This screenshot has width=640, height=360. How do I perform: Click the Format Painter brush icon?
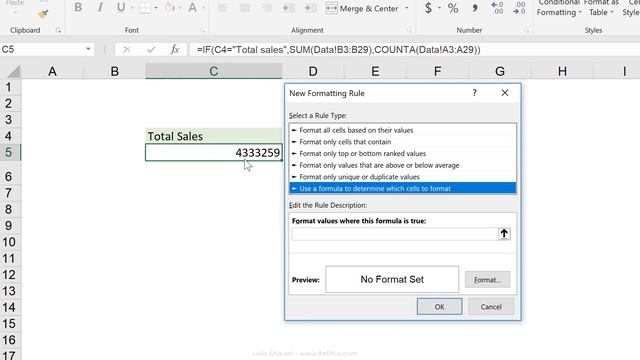tap(43, 14)
